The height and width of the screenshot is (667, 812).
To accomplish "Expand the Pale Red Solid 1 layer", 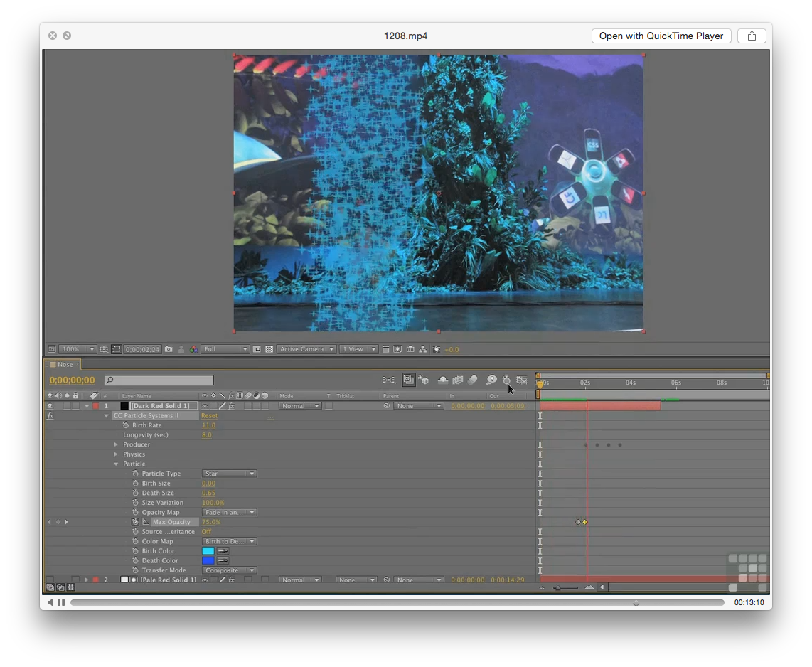I will pos(87,580).
